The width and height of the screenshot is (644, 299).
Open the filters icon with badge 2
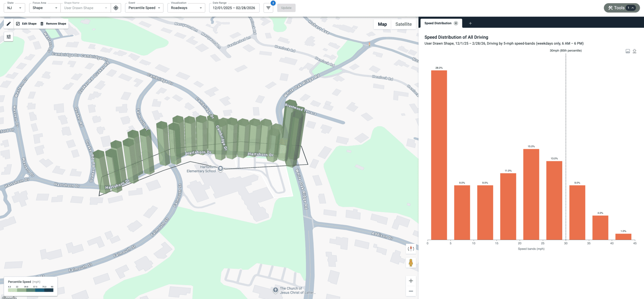click(268, 8)
